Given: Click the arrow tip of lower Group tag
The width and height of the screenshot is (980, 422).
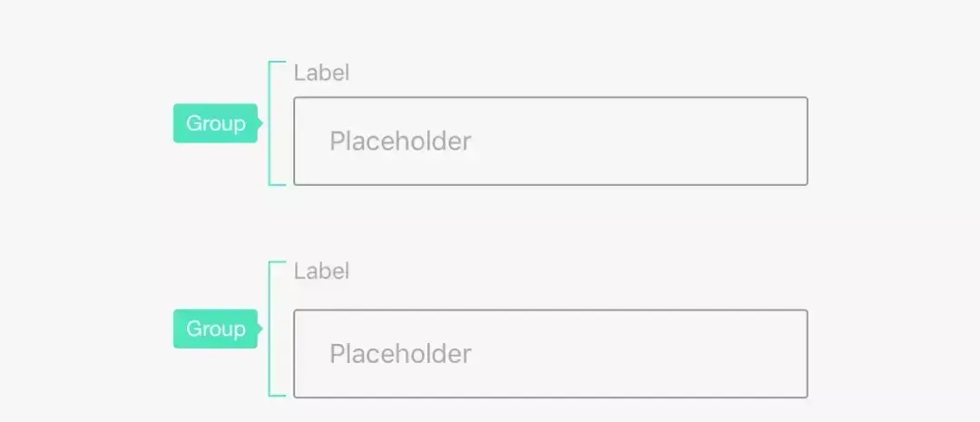Looking at the screenshot, I should click(x=260, y=329).
